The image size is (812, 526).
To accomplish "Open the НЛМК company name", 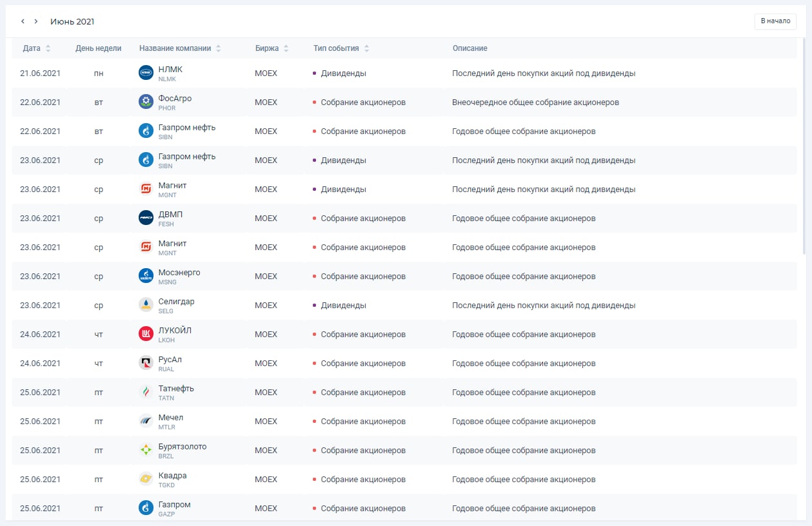I will click(x=170, y=69).
